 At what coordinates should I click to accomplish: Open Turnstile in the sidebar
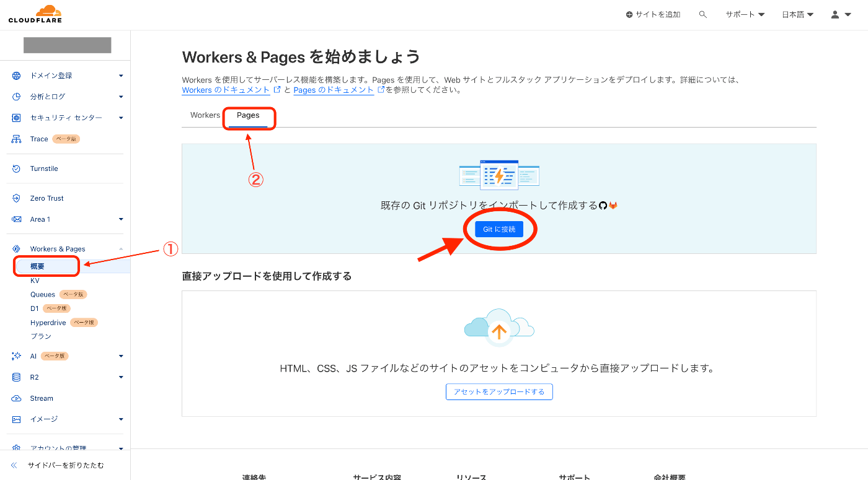tap(44, 168)
